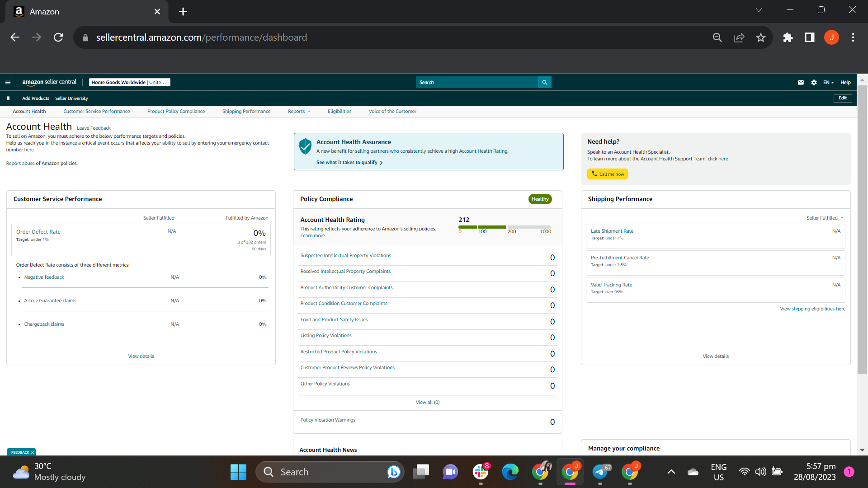Screen dimensions: 868x488
Task: Click the browser zoom magnifier icon
Action: click(717, 38)
